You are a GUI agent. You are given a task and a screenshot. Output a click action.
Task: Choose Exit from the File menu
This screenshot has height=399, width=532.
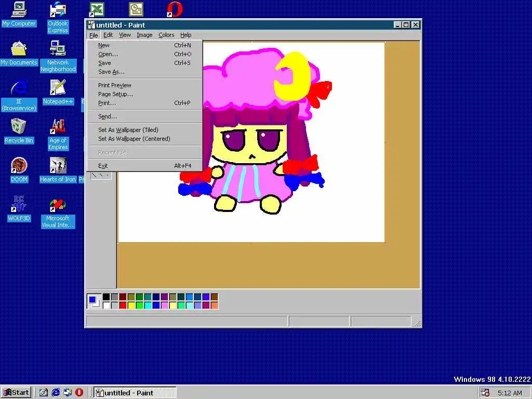pos(144,166)
